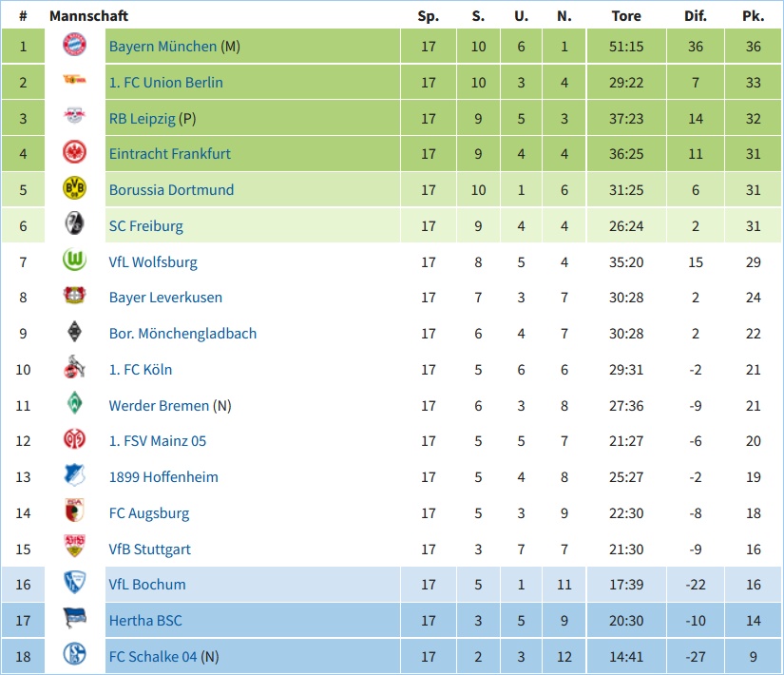Click the 1. FC Köln goat crest
This screenshot has width=784, height=675.
pos(74,367)
